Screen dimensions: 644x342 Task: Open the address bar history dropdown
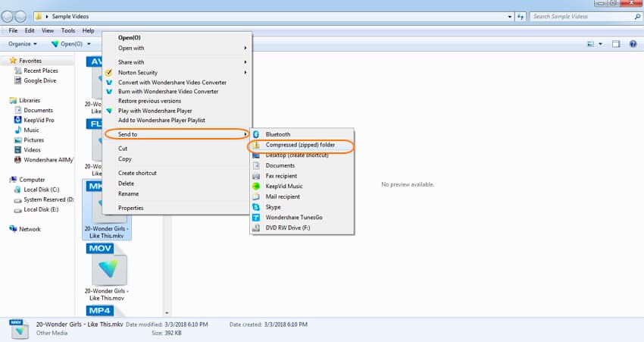pos(510,17)
